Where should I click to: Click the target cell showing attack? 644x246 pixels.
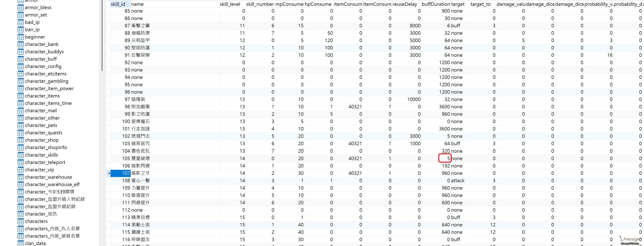[458, 180]
